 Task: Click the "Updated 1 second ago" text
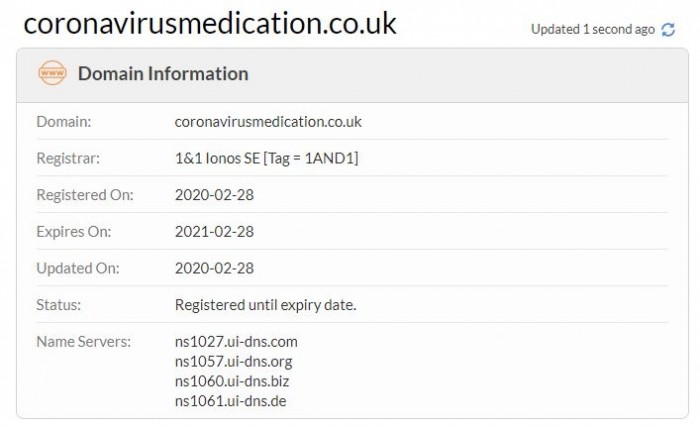point(592,30)
